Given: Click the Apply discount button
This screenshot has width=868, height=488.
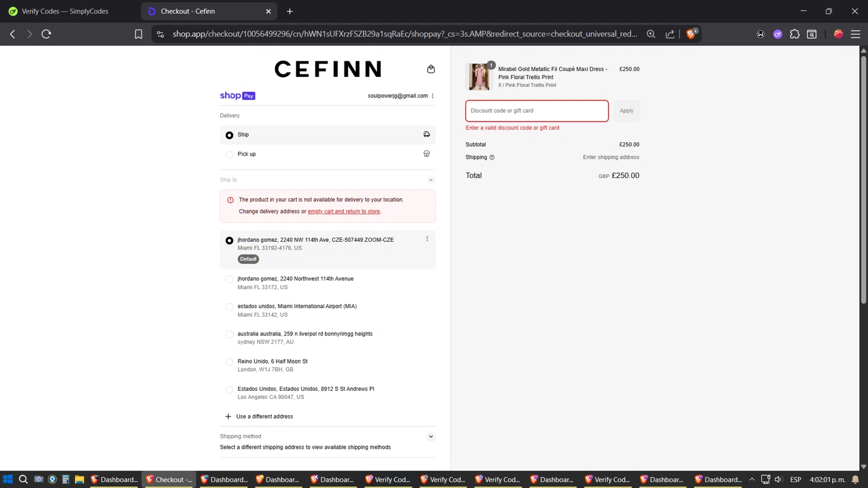Looking at the screenshot, I should click(626, 111).
